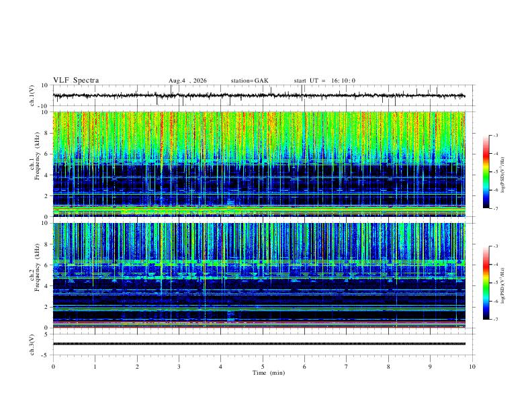Click the ch.3 waveform black band
The image size is (532, 411).
tap(259, 344)
